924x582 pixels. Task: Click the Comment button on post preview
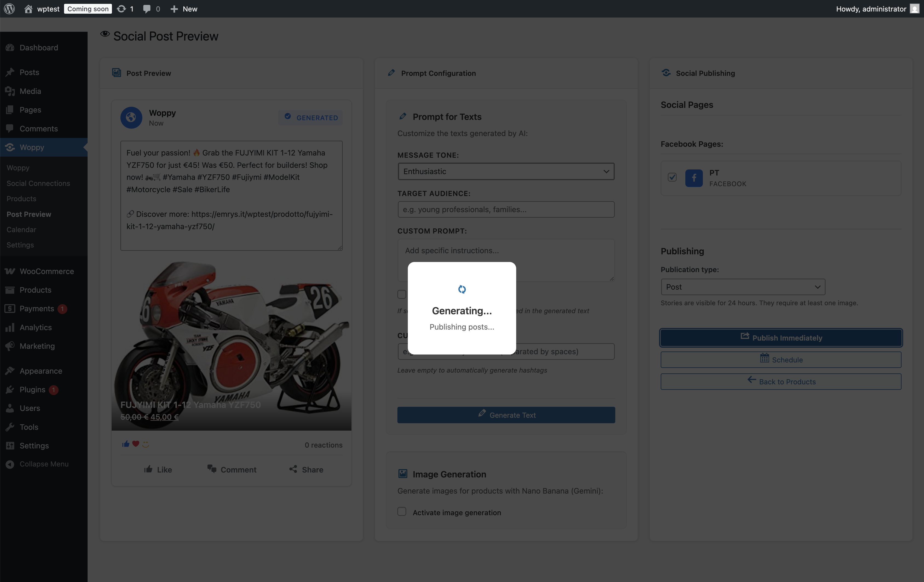[232, 469]
